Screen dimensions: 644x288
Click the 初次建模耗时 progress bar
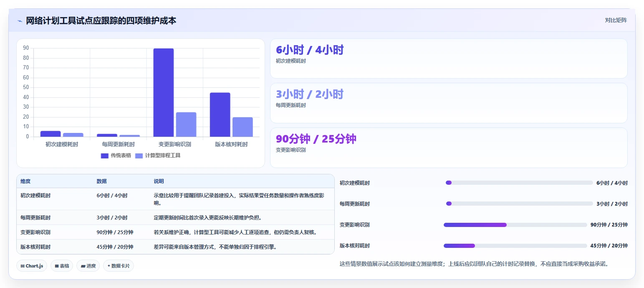point(519,183)
